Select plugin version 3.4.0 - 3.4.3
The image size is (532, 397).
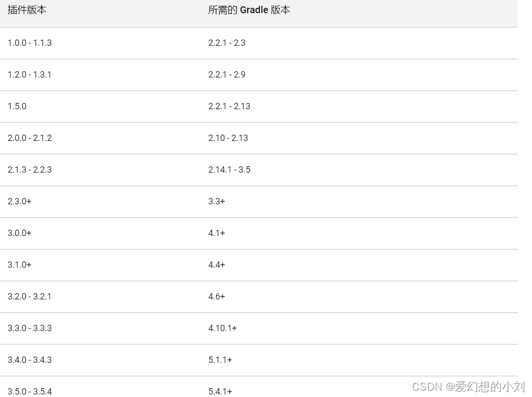click(30, 359)
